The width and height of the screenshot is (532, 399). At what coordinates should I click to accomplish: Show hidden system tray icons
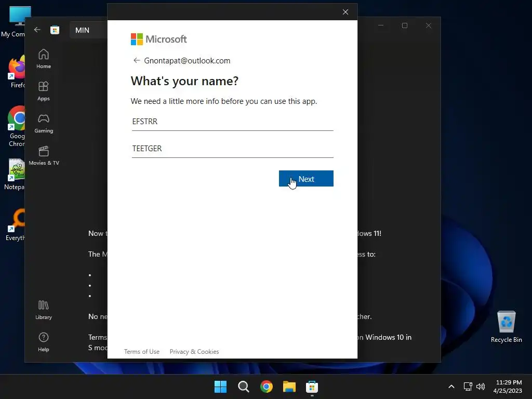[x=451, y=387]
